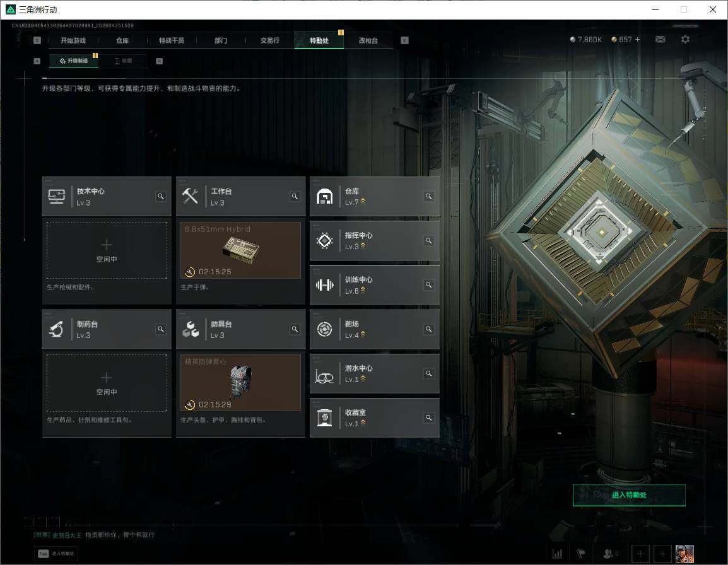The width and height of the screenshot is (728, 565).
Task: Open the 改枪台 tab
Action: tap(368, 40)
